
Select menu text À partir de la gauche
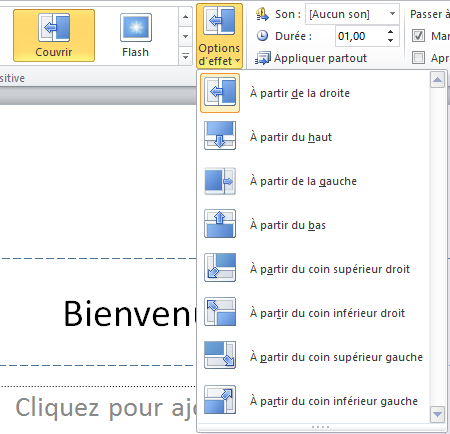pos(303,181)
